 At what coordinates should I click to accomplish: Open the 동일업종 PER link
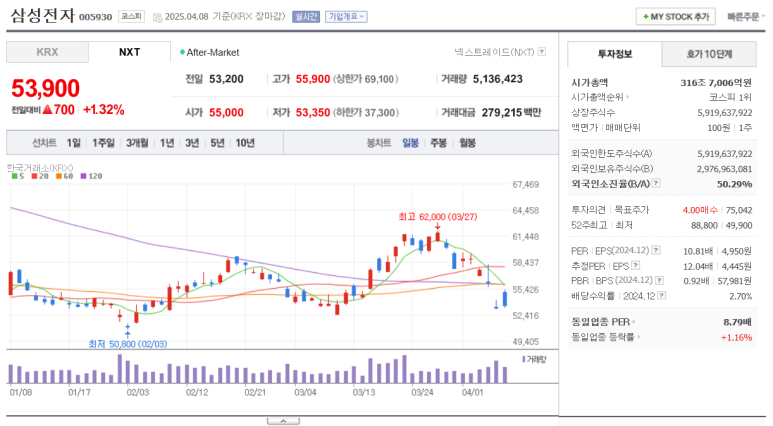tap(603, 322)
